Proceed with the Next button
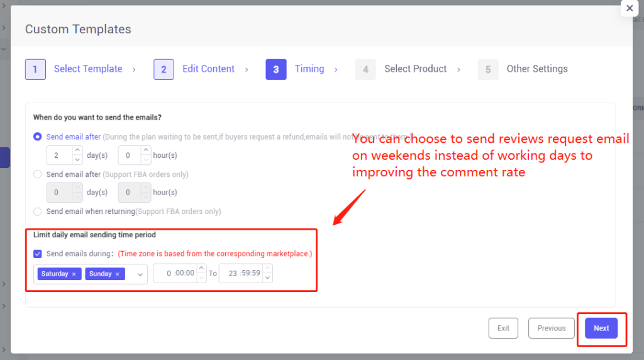This screenshot has height=360, width=644. click(x=601, y=328)
